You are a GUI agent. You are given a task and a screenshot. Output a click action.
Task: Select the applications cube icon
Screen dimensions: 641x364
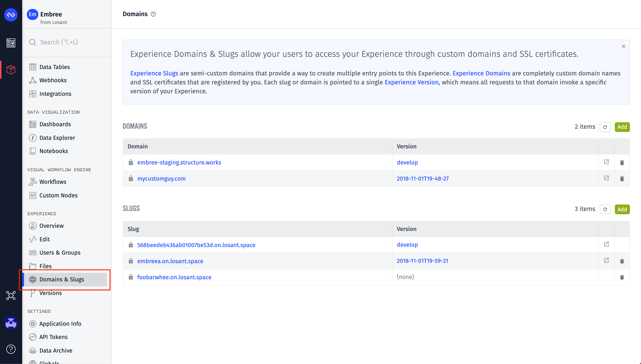(11, 70)
